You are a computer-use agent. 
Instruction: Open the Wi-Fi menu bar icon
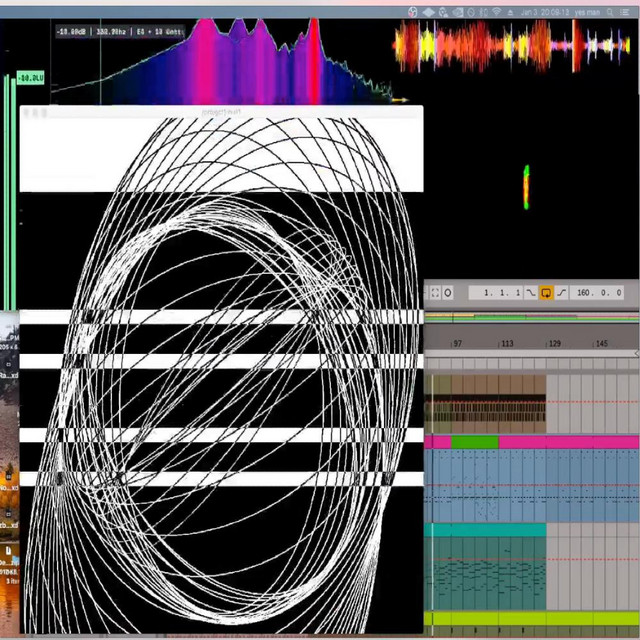pos(497,12)
